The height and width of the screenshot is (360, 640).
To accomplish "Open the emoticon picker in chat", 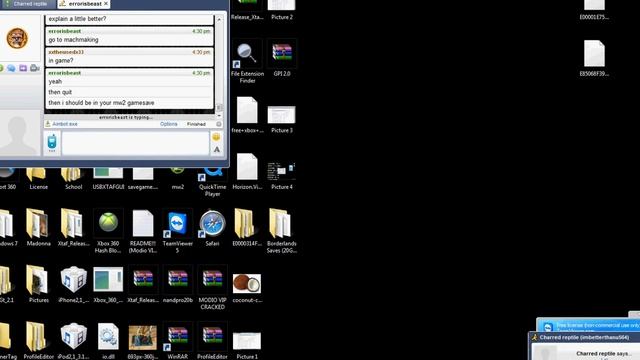I will point(216,137).
